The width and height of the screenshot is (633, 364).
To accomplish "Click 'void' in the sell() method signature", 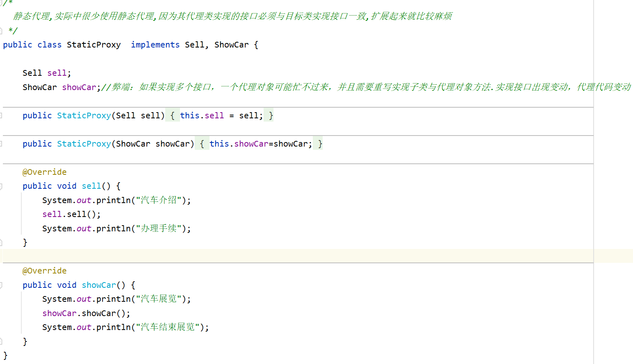I will coord(66,186).
